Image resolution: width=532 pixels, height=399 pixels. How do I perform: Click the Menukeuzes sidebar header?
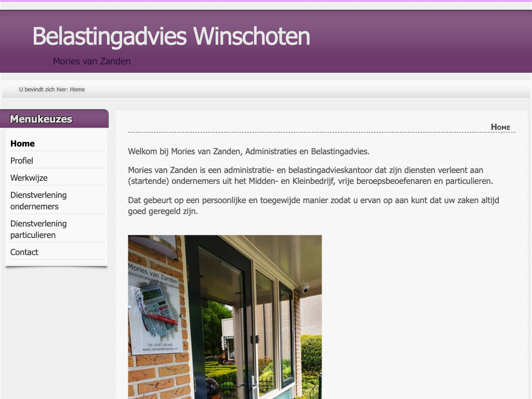click(41, 119)
